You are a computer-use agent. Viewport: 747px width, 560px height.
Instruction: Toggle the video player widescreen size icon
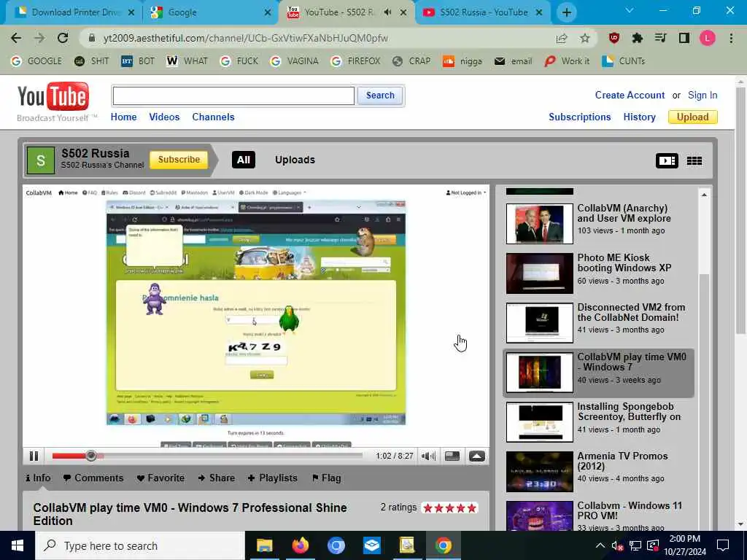(x=452, y=456)
